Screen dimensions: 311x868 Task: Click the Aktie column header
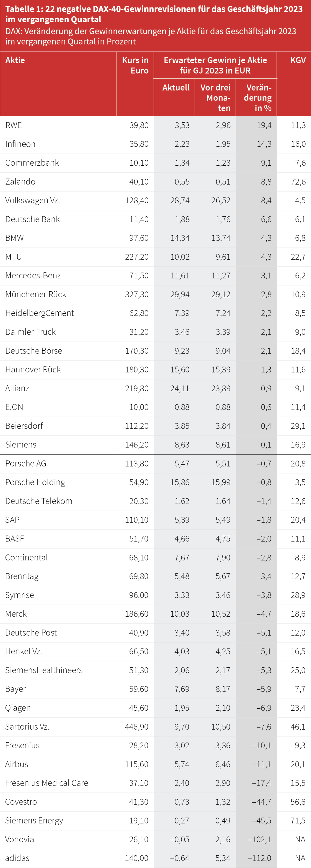(15, 60)
